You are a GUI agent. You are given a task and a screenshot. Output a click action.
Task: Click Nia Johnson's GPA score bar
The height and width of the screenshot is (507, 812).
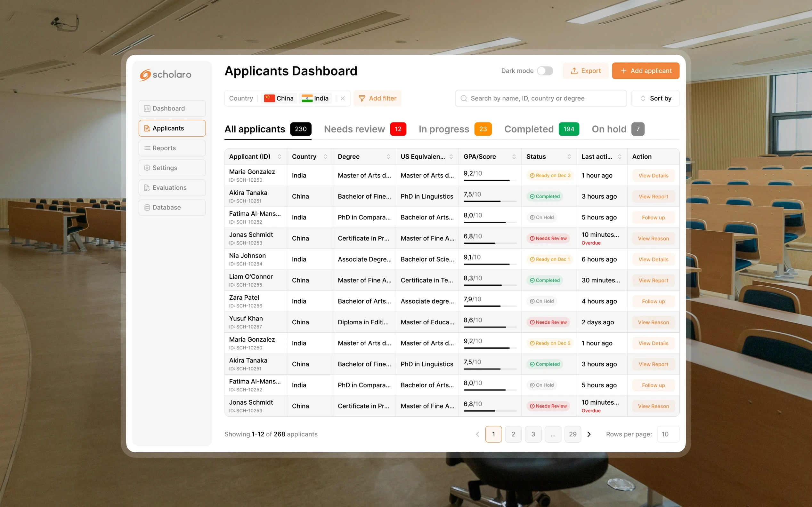tap(490, 264)
